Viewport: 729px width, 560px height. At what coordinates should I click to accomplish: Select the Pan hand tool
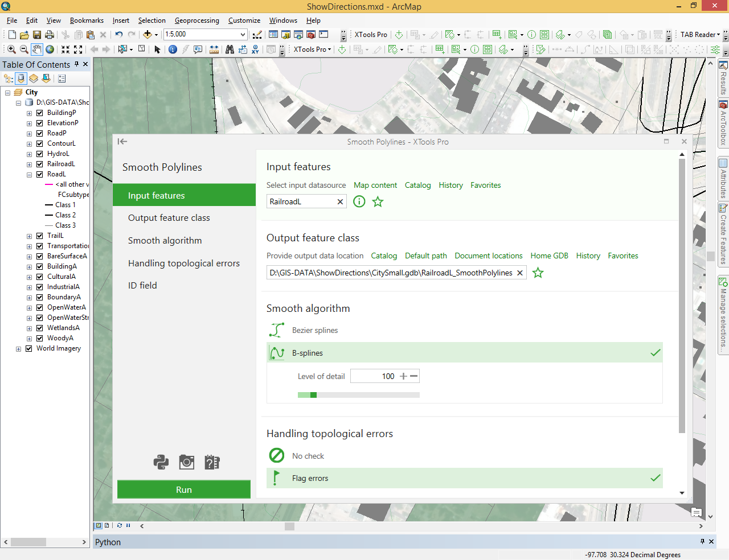pyautogui.click(x=37, y=50)
